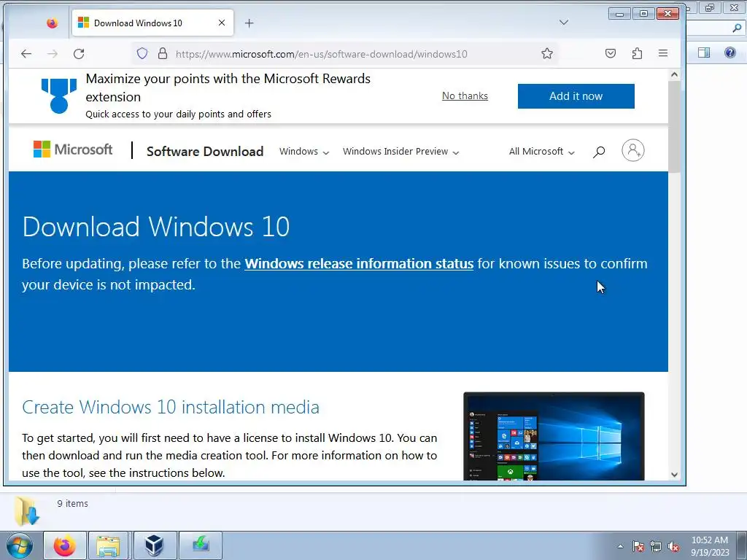Sign in with the account avatar icon
747x560 pixels.
632,150
